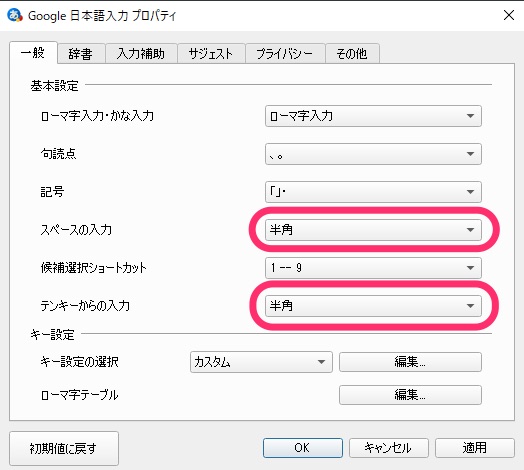Click 編集 button for ローマ字テーブル

tap(410, 395)
